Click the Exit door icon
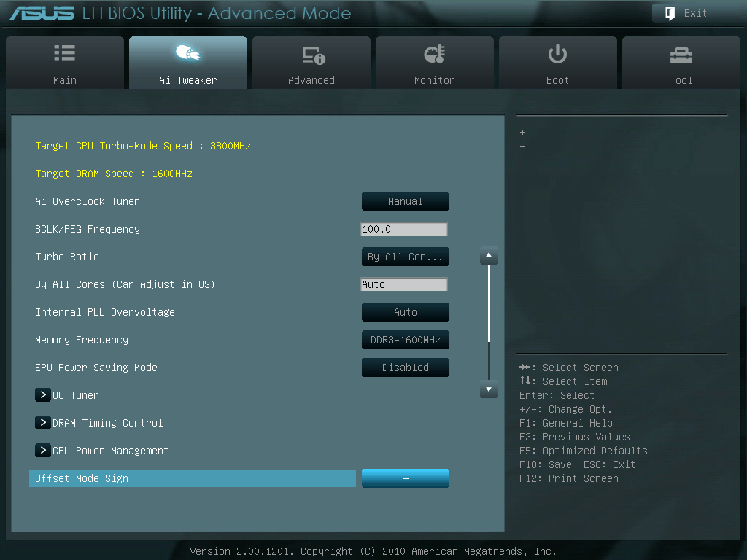747x560 pixels. (x=670, y=13)
